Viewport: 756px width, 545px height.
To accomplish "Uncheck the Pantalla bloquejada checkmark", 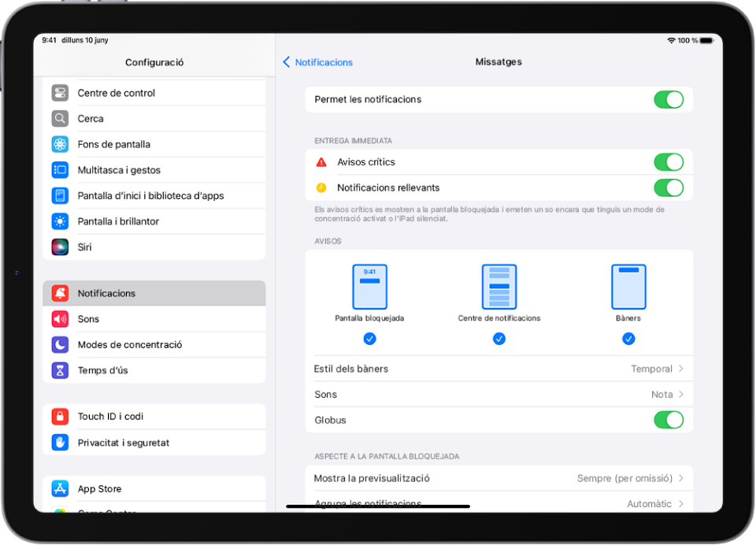I will [x=370, y=339].
